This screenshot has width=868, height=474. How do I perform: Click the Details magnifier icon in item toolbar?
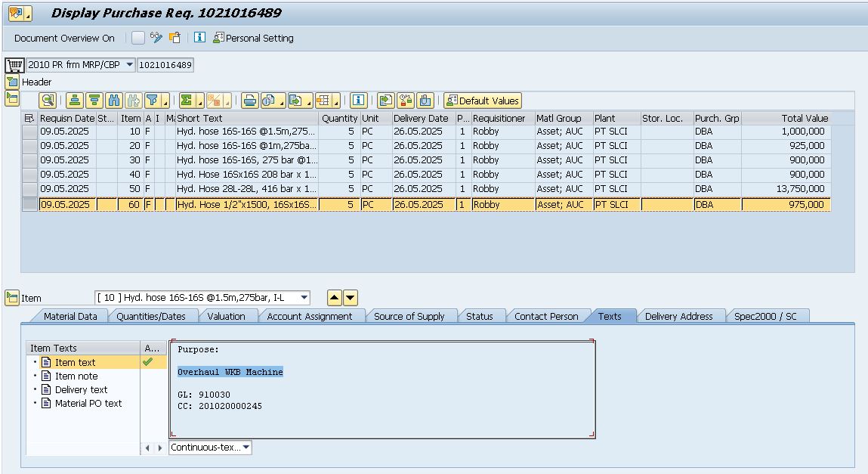coord(48,101)
